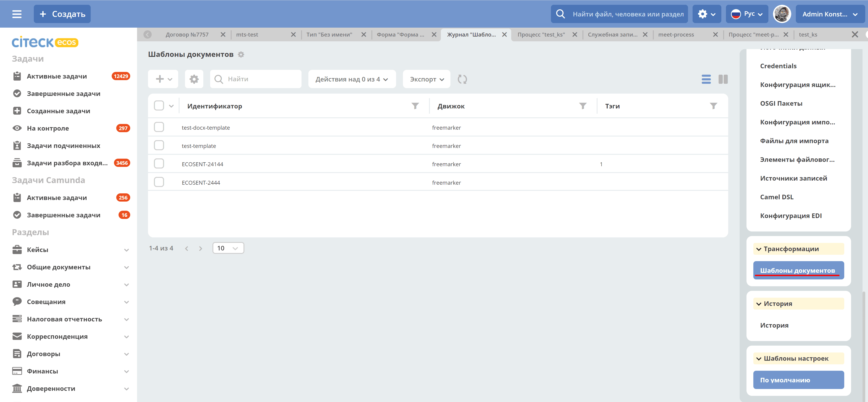
Task: Select the По умолчанию settings template
Action: (x=798, y=380)
